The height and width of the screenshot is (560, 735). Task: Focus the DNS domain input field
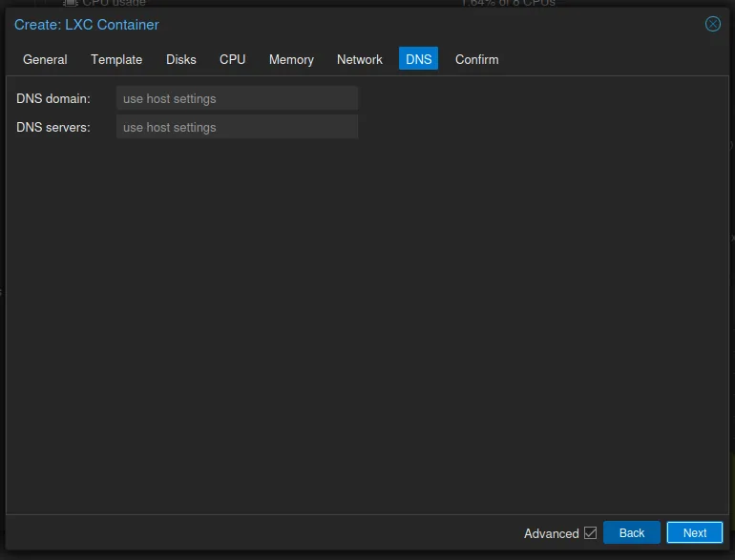click(x=237, y=98)
